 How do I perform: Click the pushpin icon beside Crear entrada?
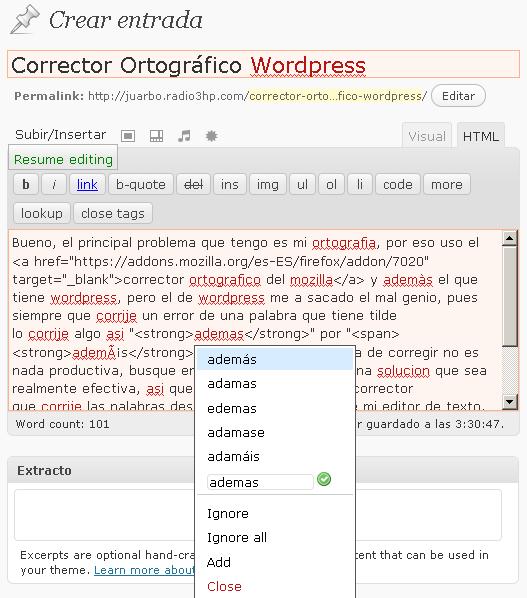(25, 19)
